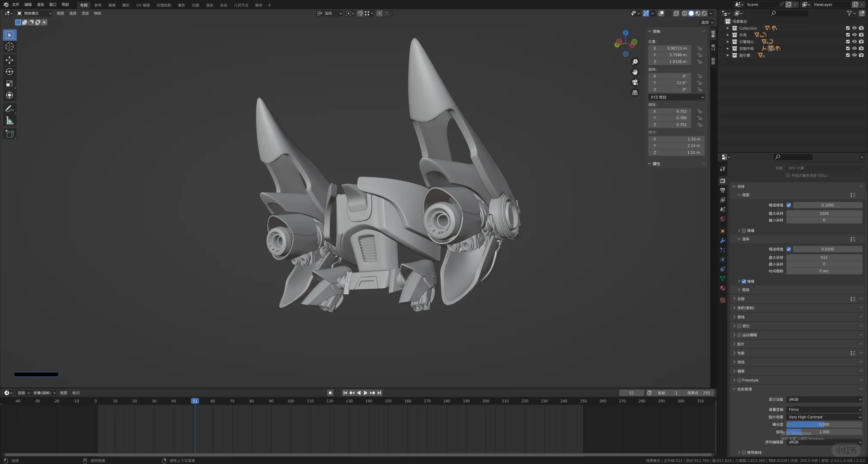Select the Rotate tool in toolbar
Image resolution: width=868 pixels, height=464 pixels.
[x=9, y=72]
